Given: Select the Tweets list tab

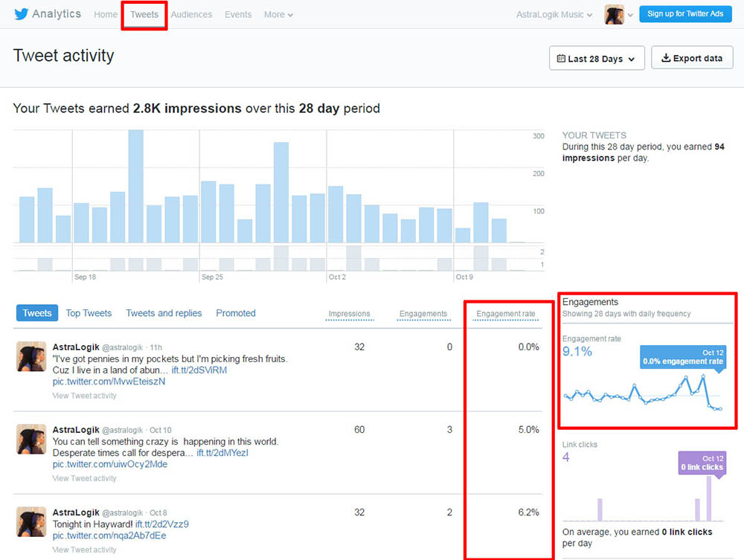Looking at the screenshot, I should pos(37,313).
